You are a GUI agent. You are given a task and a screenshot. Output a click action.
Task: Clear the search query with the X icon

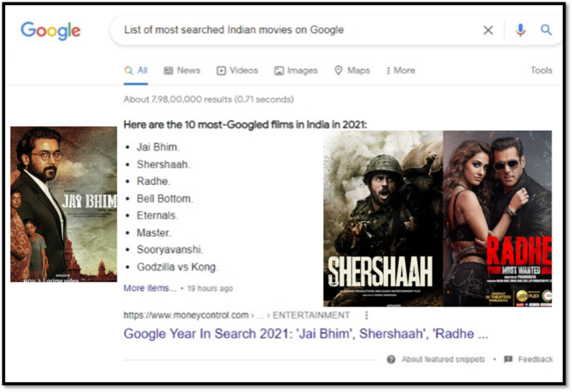pyautogui.click(x=488, y=30)
